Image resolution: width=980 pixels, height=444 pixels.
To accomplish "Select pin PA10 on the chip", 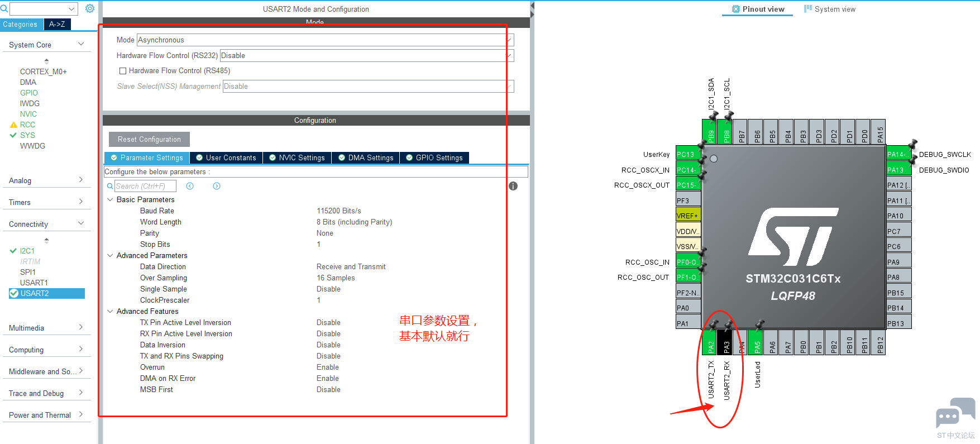I will coord(899,216).
